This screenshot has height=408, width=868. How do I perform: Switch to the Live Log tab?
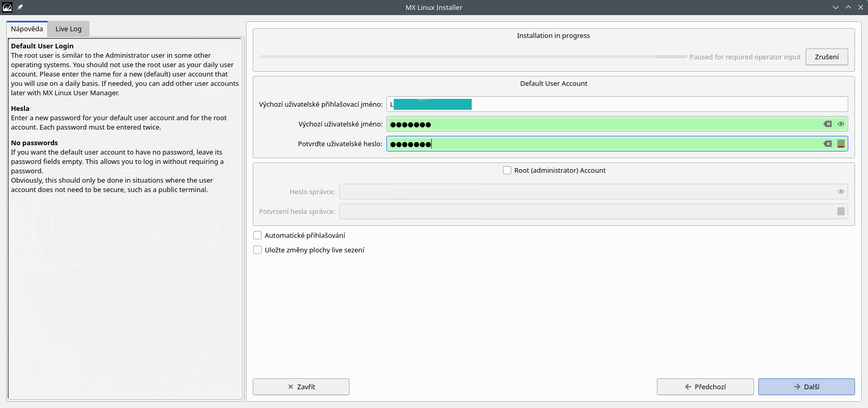pos(69,29)
